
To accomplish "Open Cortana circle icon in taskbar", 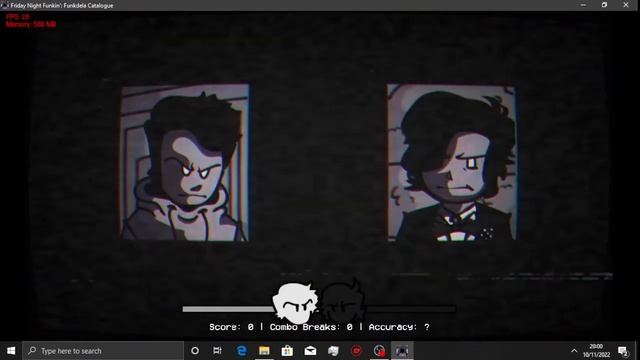I will tap(195, 351).
